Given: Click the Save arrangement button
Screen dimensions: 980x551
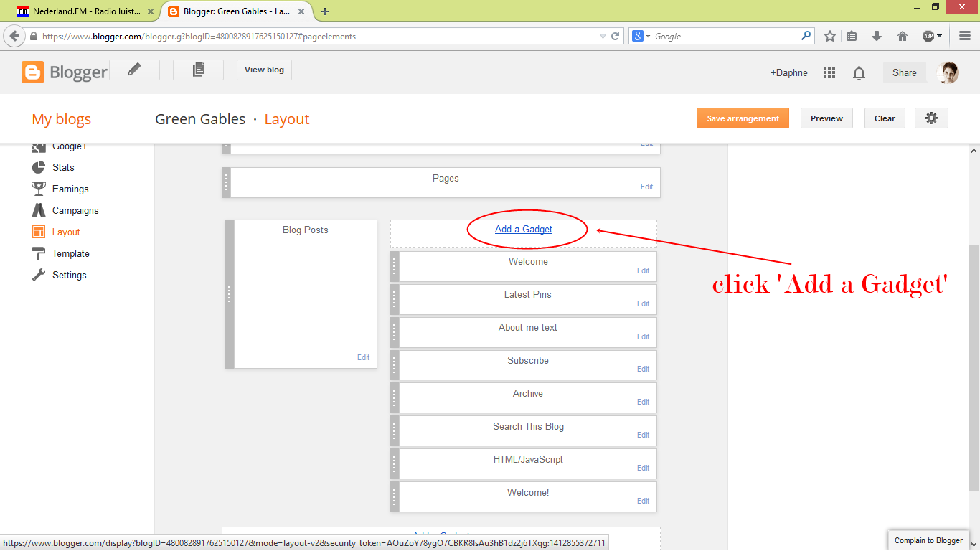Looking at the screenshot, I should pyautogui.click(x=743, y=118).
